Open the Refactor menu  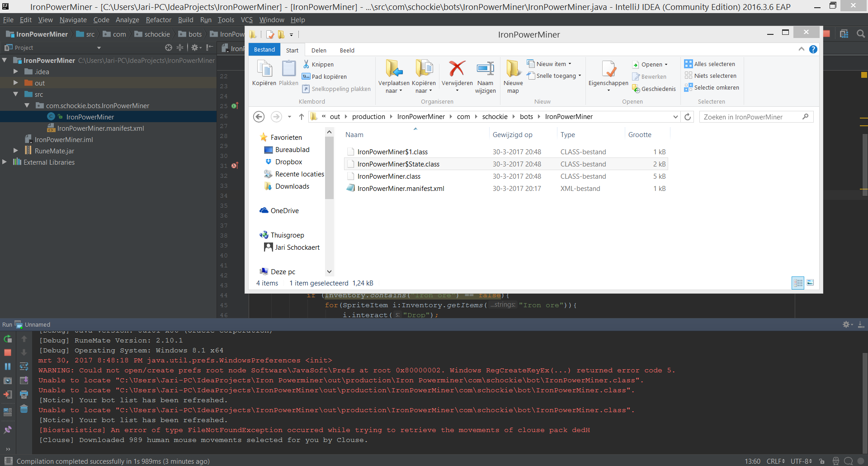pyautogui.click(x=158, y=20)
